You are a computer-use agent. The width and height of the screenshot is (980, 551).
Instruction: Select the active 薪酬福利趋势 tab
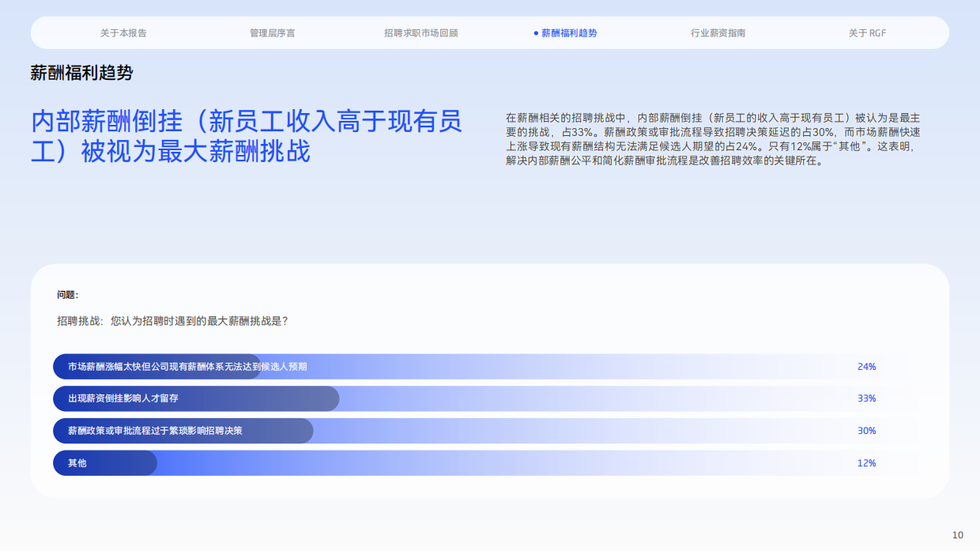point(568,32)
